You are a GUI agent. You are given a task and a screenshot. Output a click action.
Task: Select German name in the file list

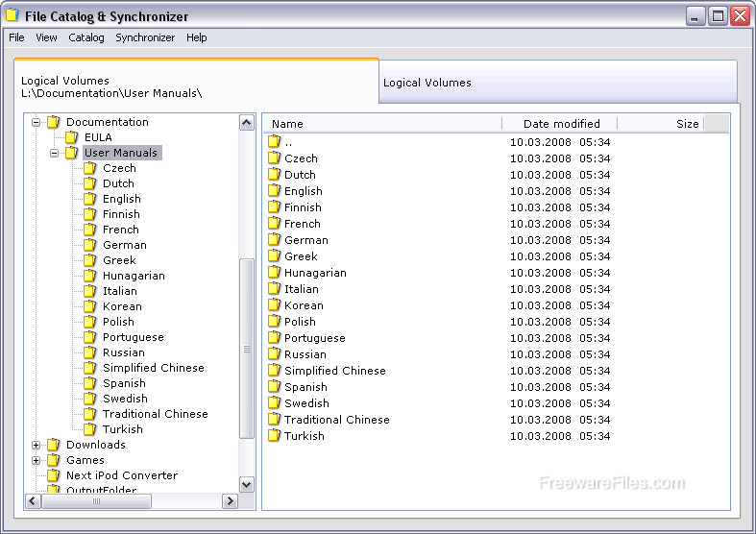coord(306,240)
